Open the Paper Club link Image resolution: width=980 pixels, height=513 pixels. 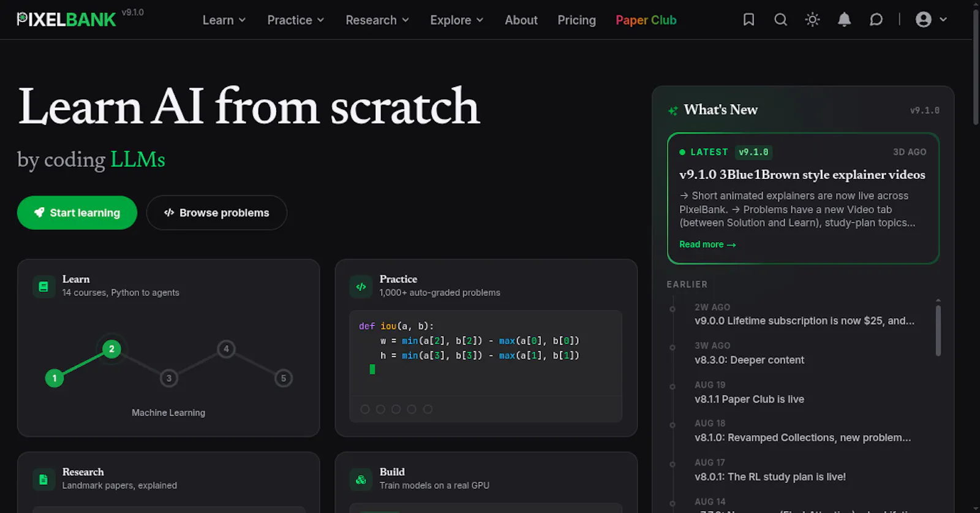pyautogui.click(x=646, y=20)
